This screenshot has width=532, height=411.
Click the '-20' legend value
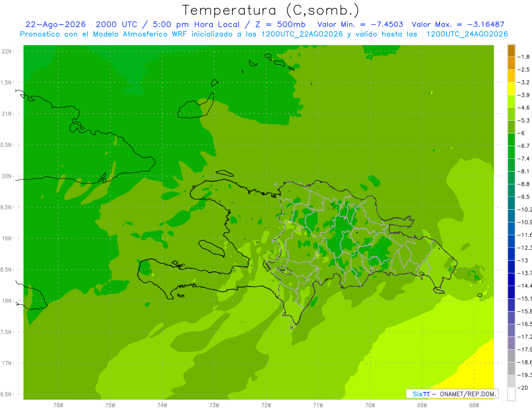point(523,388)
